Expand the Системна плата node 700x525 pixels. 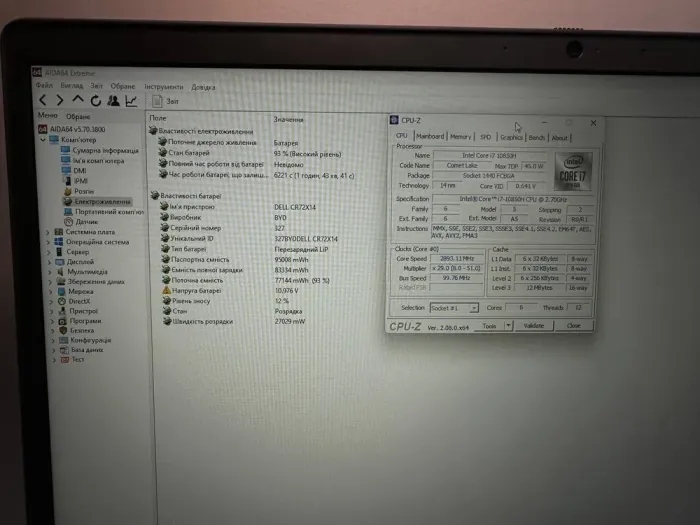(x=47, y=232)
